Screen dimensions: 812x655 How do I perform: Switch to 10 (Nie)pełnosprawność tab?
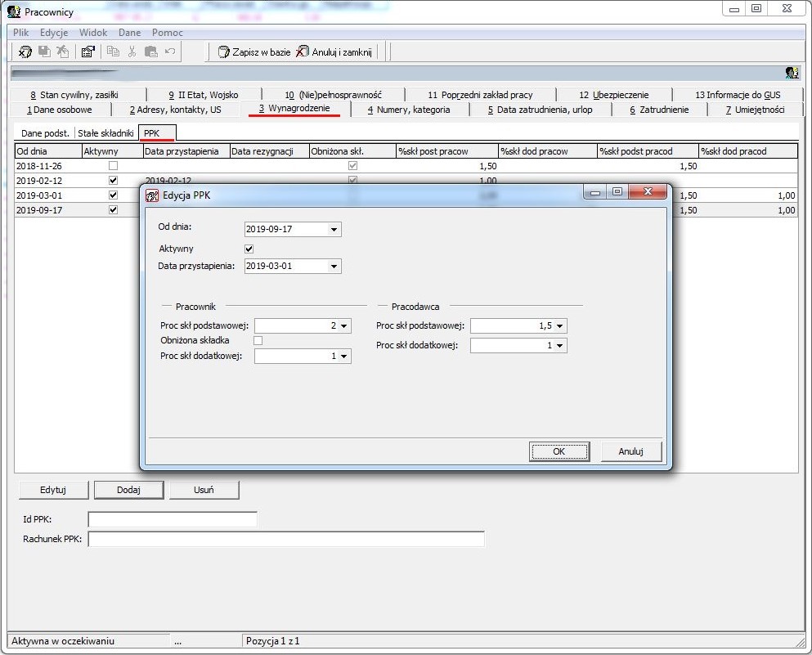tap(333, 95)
